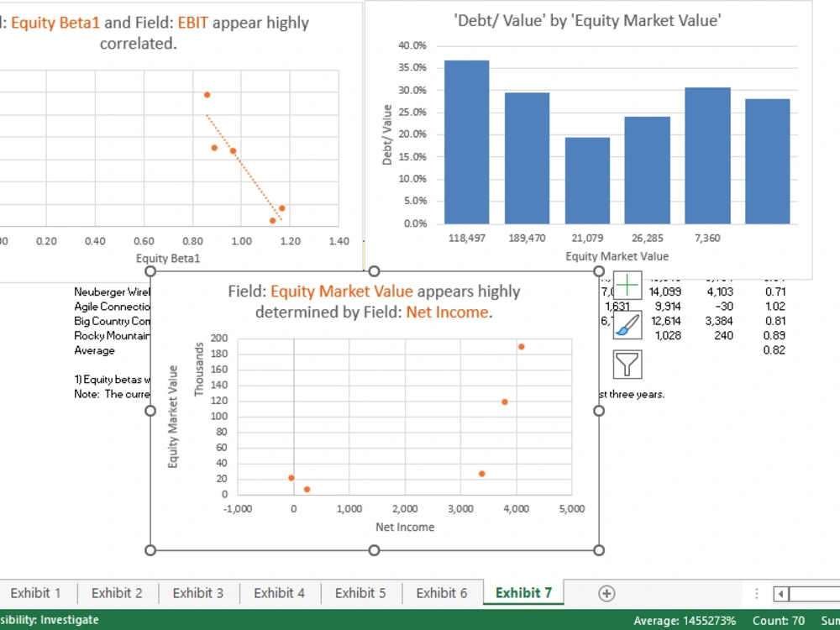Select cell containing 1,028
The image size is (840, 630).
(x=668, y=335)
